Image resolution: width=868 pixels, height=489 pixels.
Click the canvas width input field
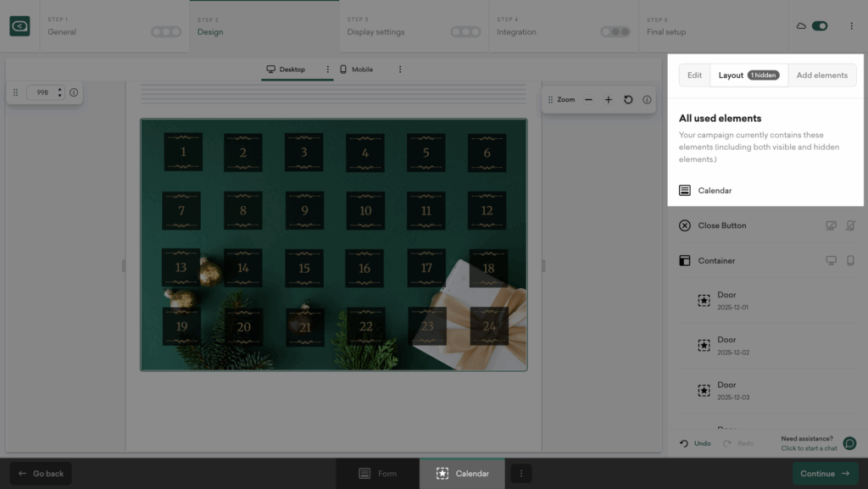(x=41, y=92)
